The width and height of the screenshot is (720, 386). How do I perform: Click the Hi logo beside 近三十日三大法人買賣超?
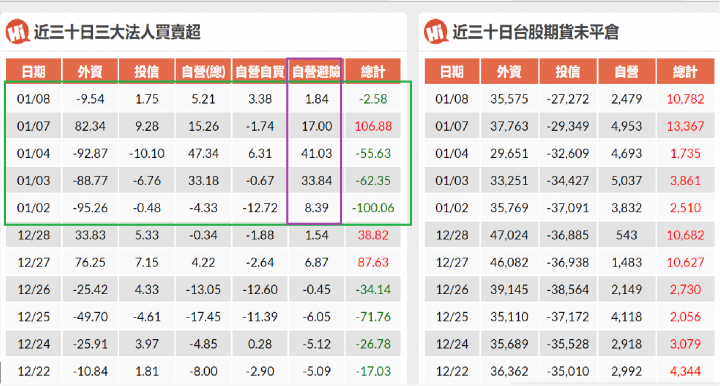[x=18, y=32]
